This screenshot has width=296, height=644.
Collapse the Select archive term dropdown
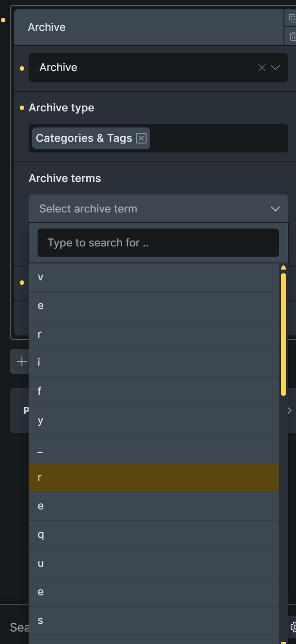275,209
